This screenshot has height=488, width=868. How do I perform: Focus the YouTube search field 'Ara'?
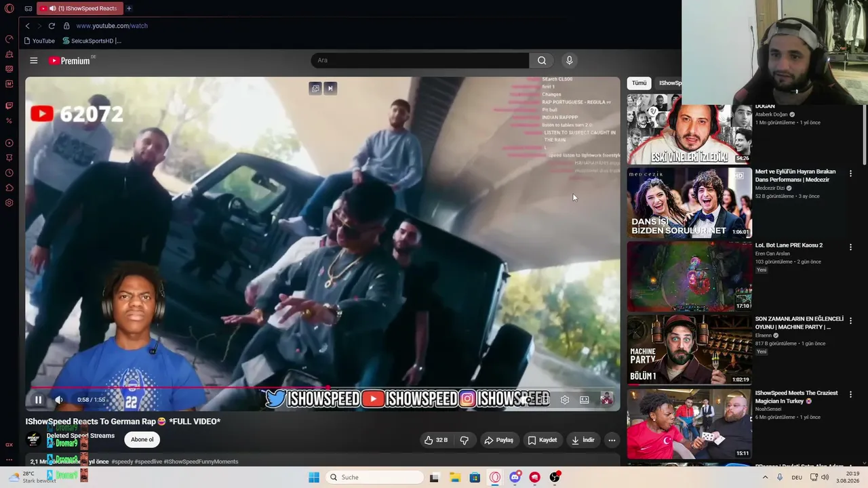pos(420,60)
